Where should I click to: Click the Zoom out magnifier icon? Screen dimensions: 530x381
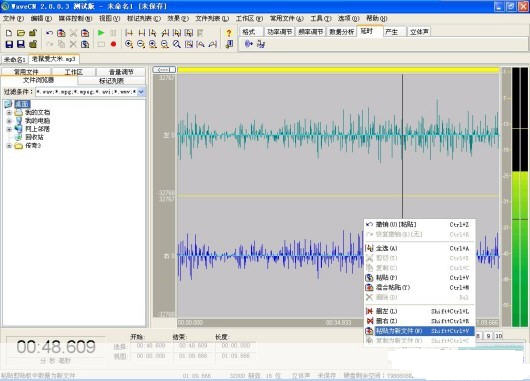[x=141, y=44]
